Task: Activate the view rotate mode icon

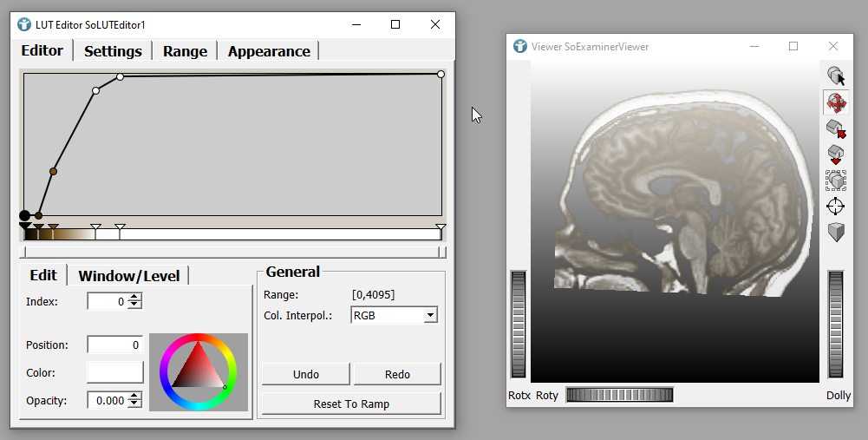Action: click(x=836, y=102)
